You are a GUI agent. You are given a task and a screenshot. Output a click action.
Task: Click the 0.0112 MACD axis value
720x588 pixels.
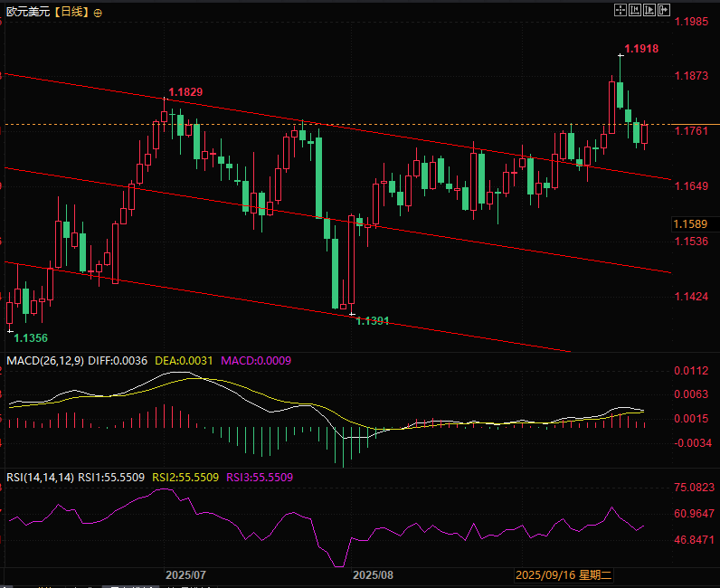pos(691,371)
